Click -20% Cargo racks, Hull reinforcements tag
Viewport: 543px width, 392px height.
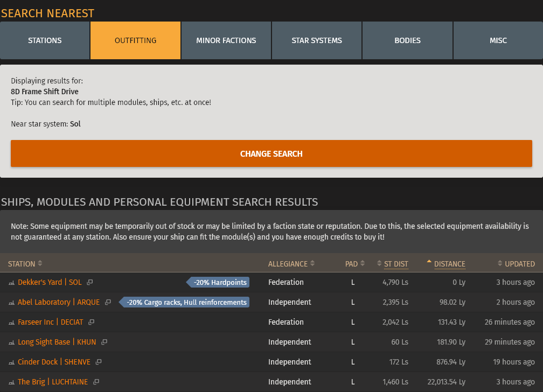pyautogui.click(x=184, y=302)
